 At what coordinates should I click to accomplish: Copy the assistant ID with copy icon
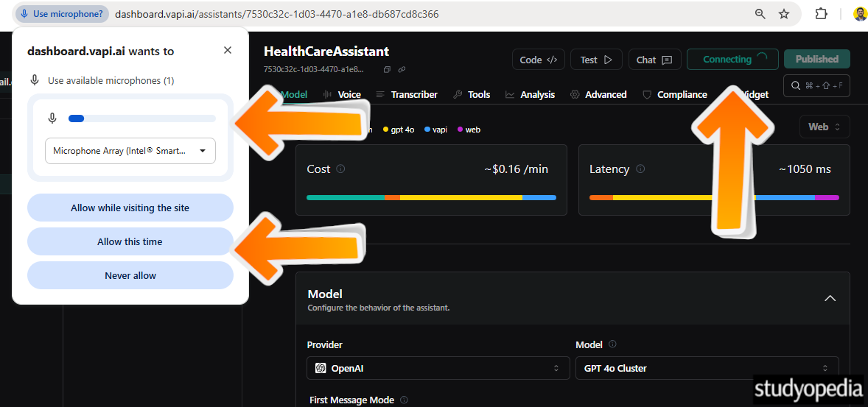(387, 70)
